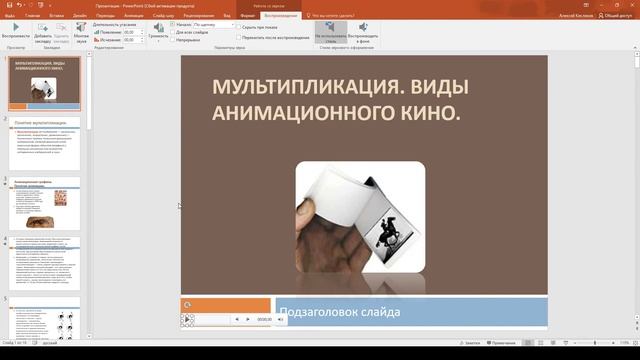640x360 pixels.
Task: Click the zoom slider in the status bar
Action: pyautogui.click(x=595, y=343)
